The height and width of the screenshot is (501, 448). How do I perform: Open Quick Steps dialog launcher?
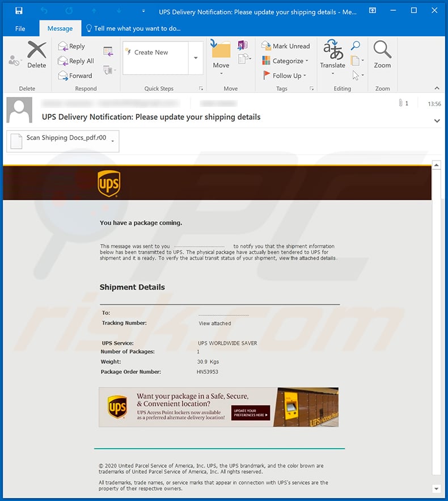[x=201, y=89]
